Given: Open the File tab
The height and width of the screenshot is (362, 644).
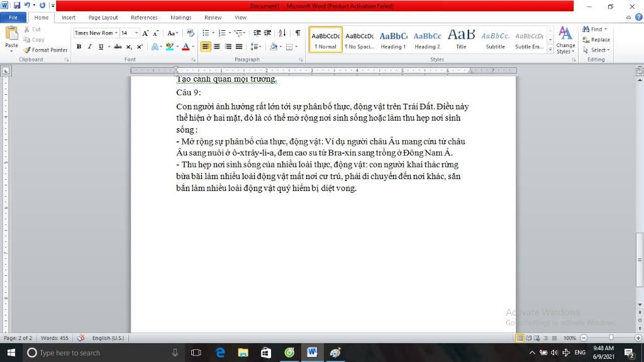Looking at the screenshot, I should [x=13, y=18].
